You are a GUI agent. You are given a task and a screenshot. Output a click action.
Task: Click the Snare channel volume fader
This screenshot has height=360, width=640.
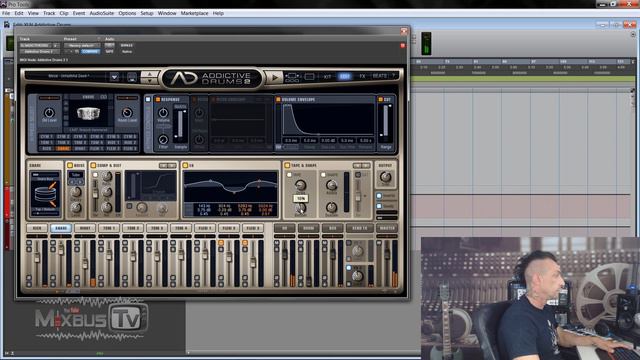click(61, 249)
